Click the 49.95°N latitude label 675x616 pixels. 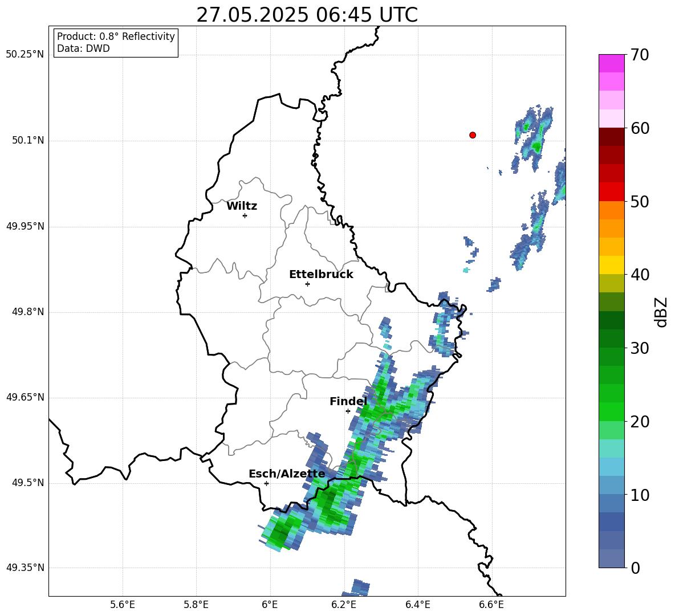[x=25, y=226]
